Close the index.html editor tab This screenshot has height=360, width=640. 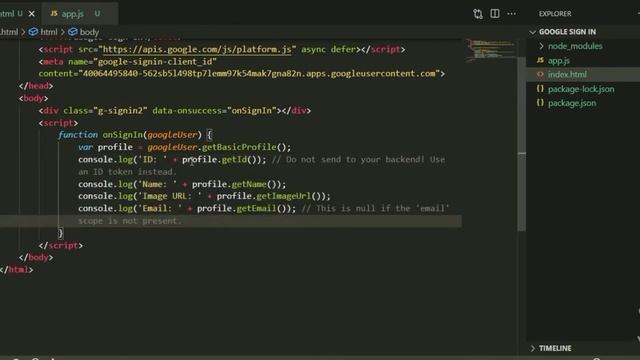pyautogui.click(x=31, y=13)
